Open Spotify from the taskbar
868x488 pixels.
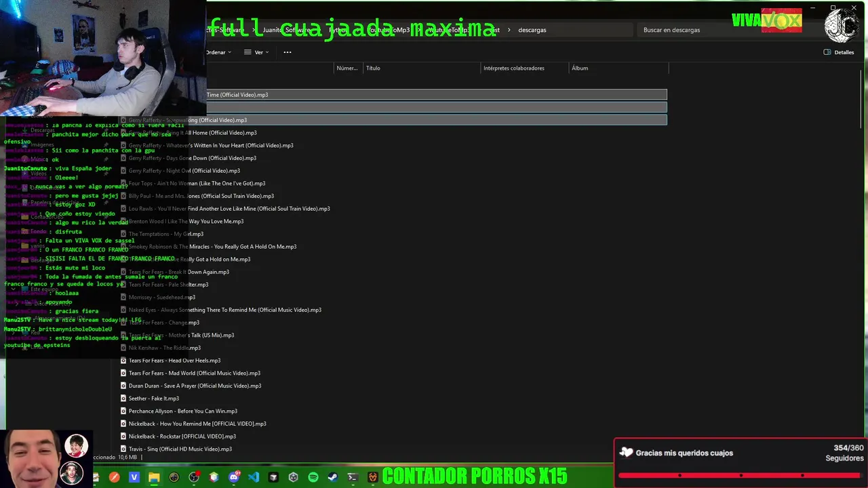pyautogui.click(x=313, y=477)
